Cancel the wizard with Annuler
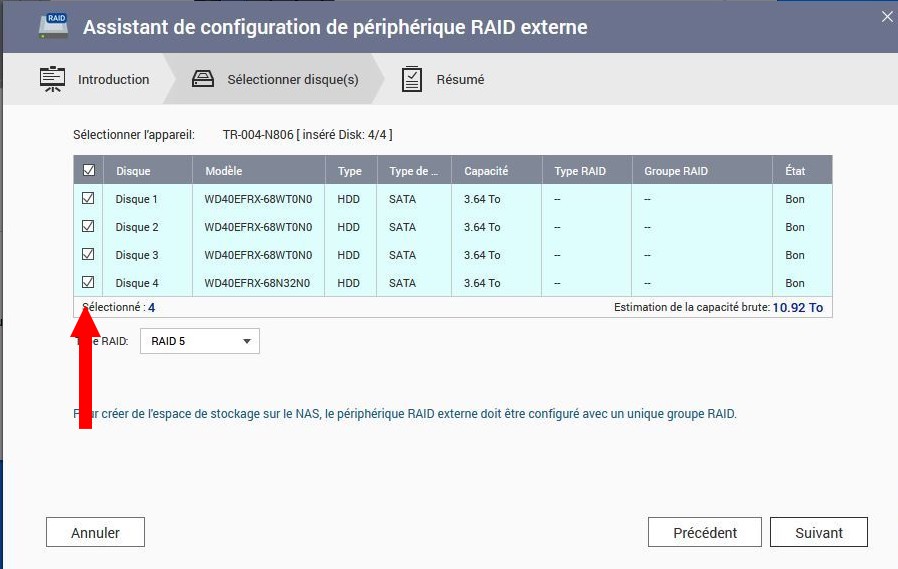This screenshot has width=898, height=569. click(95, 533)
